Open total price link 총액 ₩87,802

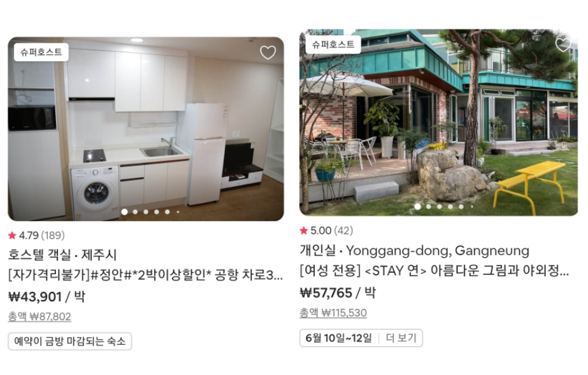pyautogui.click(x=40, y=316)
